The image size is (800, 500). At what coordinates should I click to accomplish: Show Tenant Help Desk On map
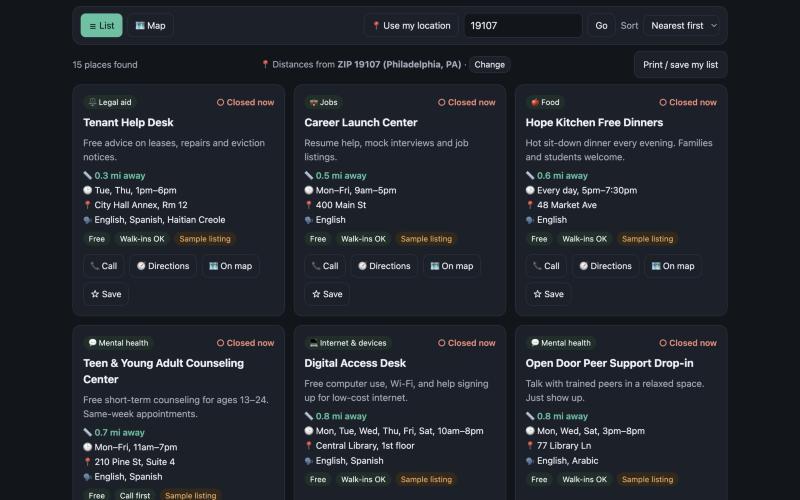(x=231, y=266)
